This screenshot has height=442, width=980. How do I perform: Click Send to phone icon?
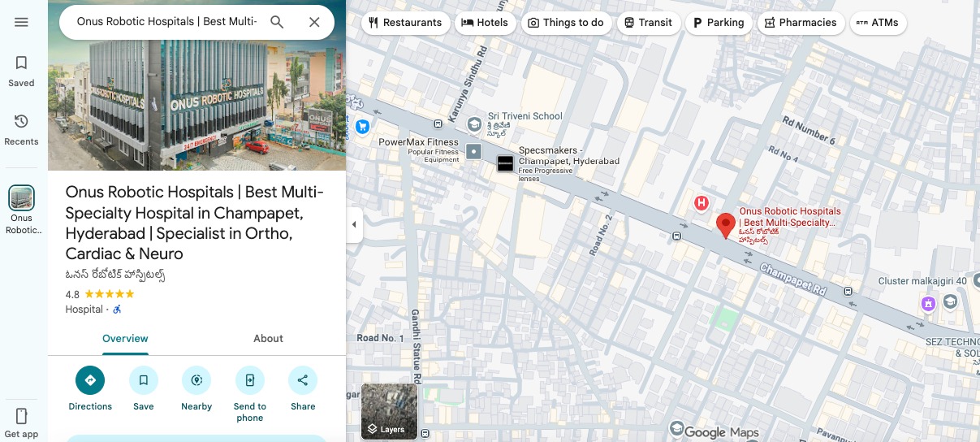(249, 380)
